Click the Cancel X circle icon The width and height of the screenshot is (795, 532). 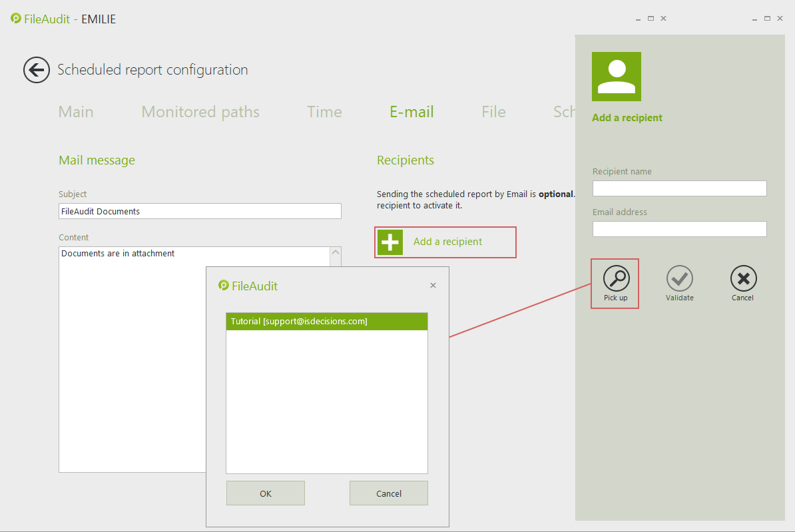click(x=743, y=278)
